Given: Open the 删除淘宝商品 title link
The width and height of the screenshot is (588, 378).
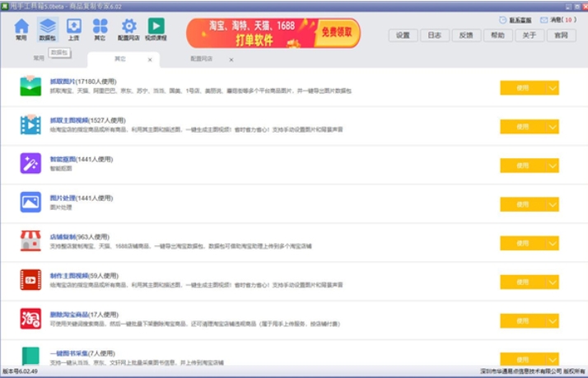Looking at the screenshot, I should tap(69, 315).
